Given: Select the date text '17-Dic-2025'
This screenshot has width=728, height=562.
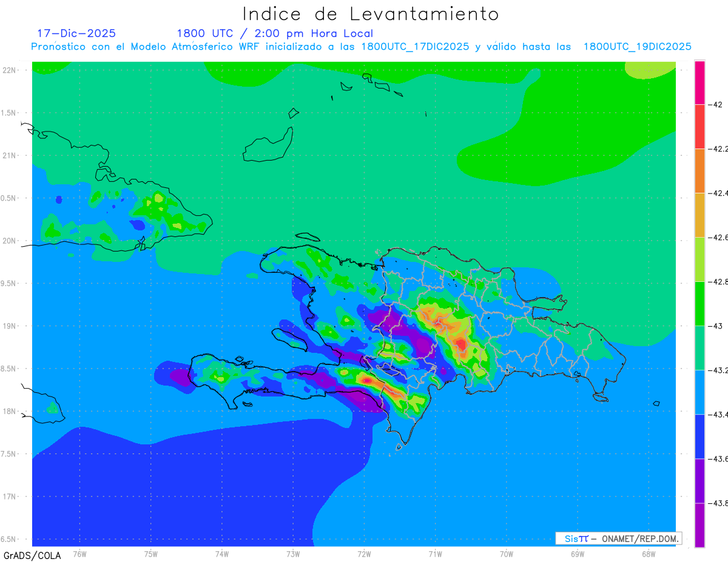Looking at the screenshot, I should pos(76,33).
